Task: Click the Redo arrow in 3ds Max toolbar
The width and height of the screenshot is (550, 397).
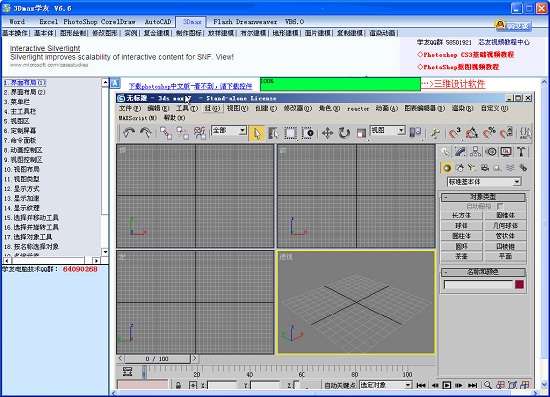Action: pyautogui.click(x=146, y=133)
